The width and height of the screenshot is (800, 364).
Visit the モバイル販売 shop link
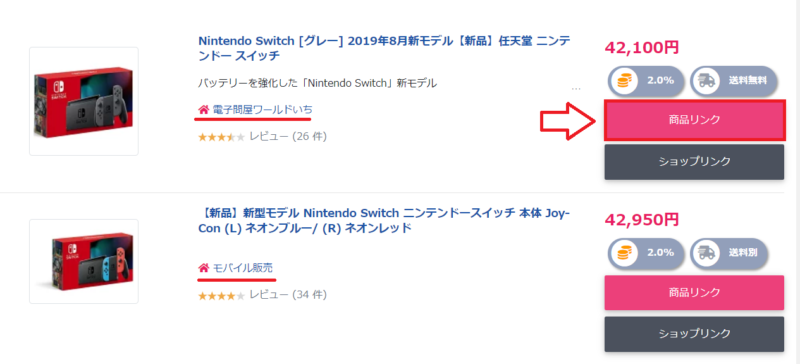click(242, 268)
